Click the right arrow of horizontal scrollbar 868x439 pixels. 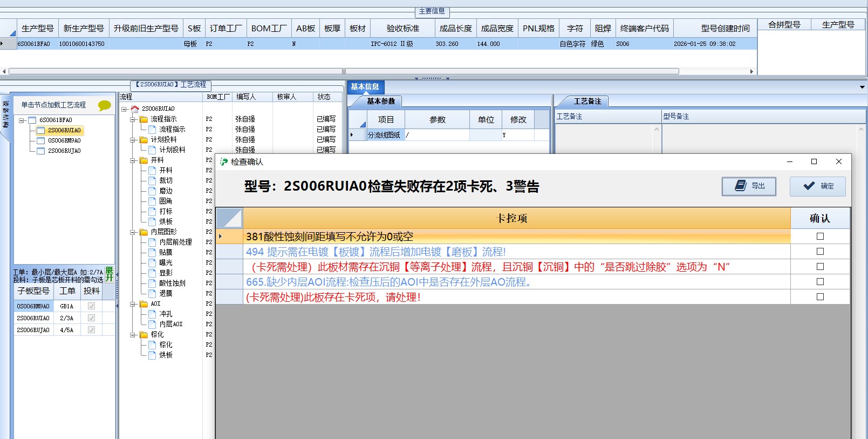click(751, 71)
